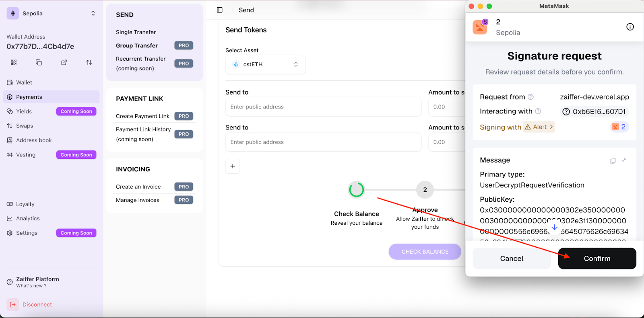Click the Coming Soon badge beside Vesting
The image size is (644, 318).
tap(76, 155)
